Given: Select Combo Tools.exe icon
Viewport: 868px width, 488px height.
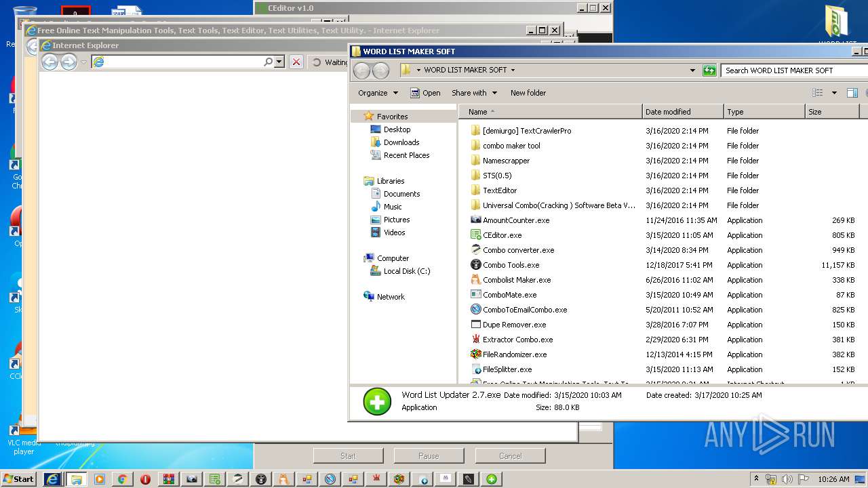Looking at the screenshot, I should click(x=476, y=265).
